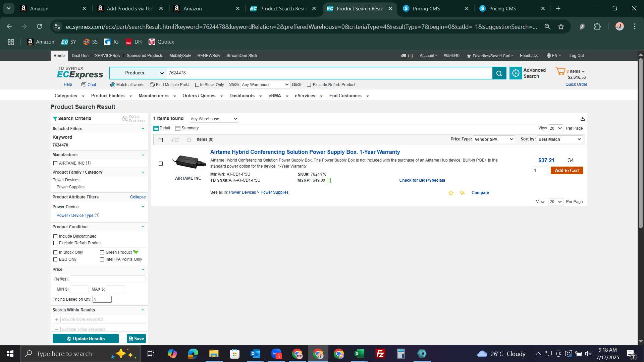Viewport: 644px width, 362px height.
Task: Open the Deal Den tab
Action: pyautogui.click(x=80, y=56)
